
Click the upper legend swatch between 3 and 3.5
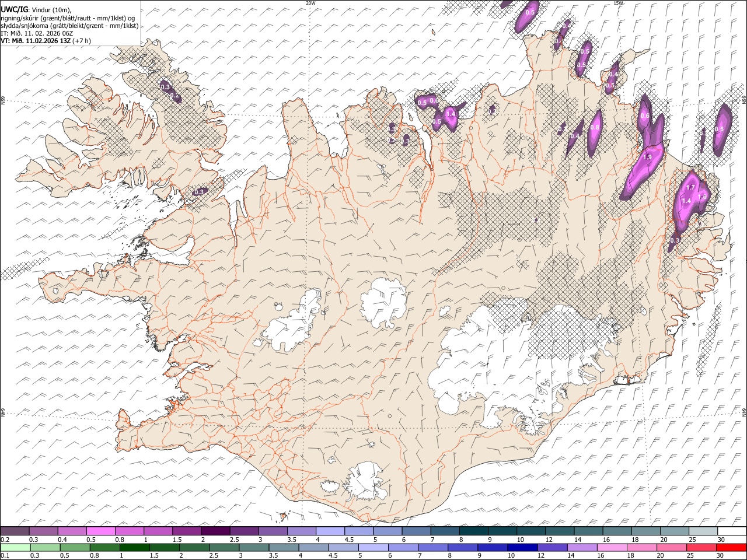coord(272,531)
